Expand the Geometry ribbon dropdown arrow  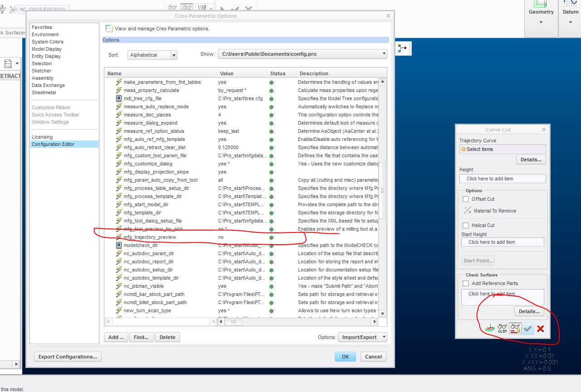[541, 22]
